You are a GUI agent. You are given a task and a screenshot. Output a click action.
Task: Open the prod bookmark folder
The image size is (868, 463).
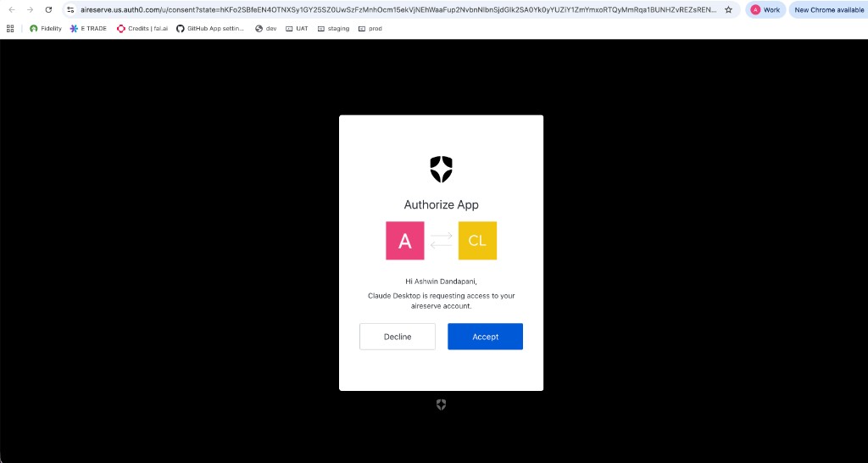[x=370, y=28]
